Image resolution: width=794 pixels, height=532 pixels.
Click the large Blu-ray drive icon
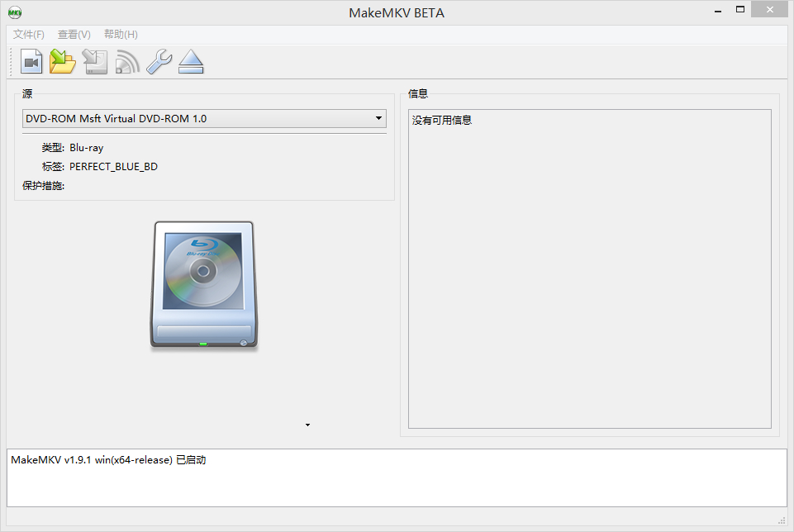(x=204, y=286)
